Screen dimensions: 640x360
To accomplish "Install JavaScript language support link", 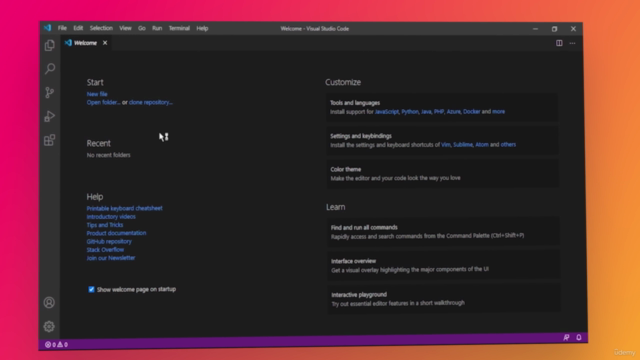I will tap(387, 111).
